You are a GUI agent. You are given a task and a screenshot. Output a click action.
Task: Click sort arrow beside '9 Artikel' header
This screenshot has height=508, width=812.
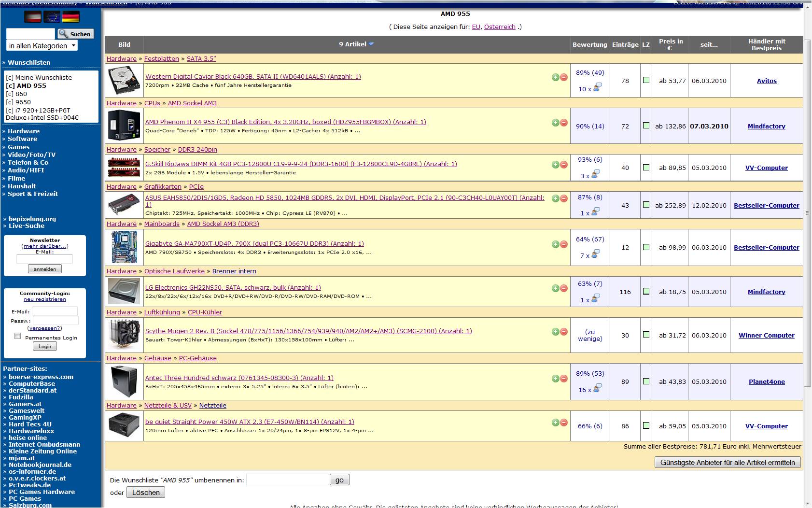pos(371,44)
